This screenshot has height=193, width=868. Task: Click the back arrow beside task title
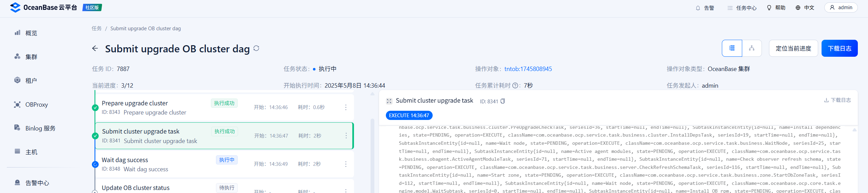click(95, 49)
